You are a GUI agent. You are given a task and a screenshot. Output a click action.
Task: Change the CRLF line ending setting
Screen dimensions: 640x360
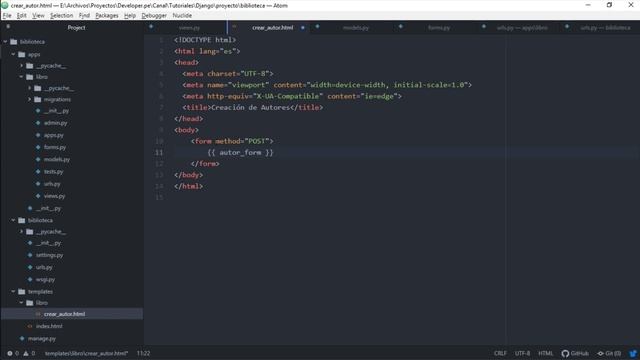(500, 353)
